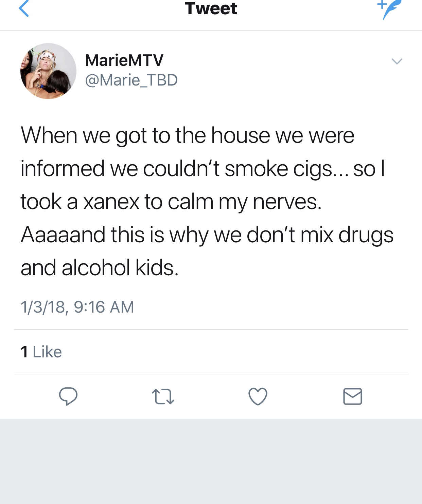The width and height of the screenshot is (422, 504).
Task: Reply to the tweet via speech bubble
Action: click(x=68, y=396)
